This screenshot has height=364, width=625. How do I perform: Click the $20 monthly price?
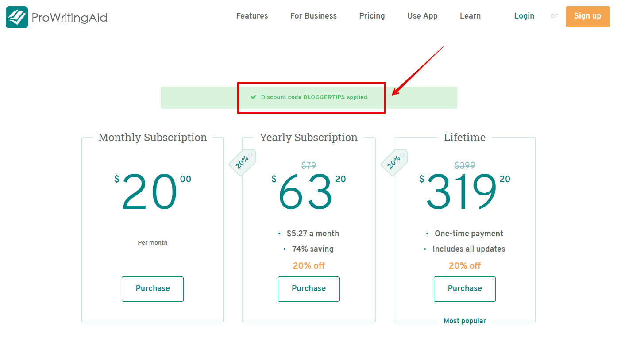click(x=153, y=192)
